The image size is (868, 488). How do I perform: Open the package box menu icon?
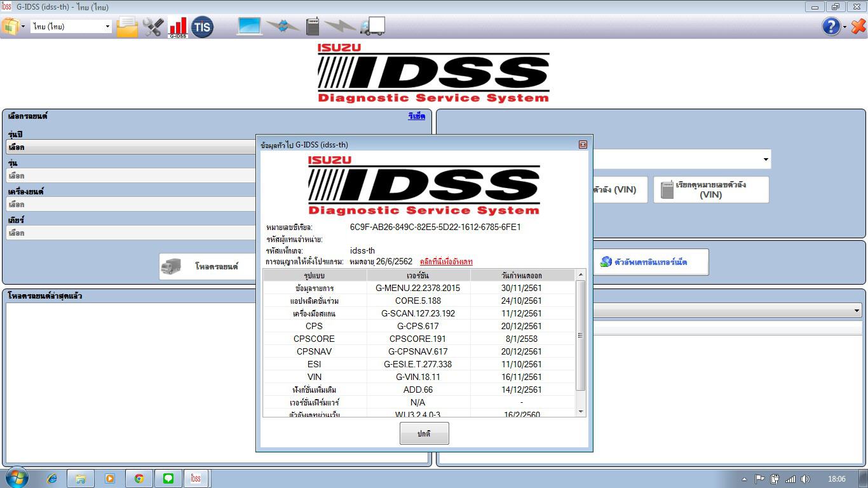pos(10,26)
